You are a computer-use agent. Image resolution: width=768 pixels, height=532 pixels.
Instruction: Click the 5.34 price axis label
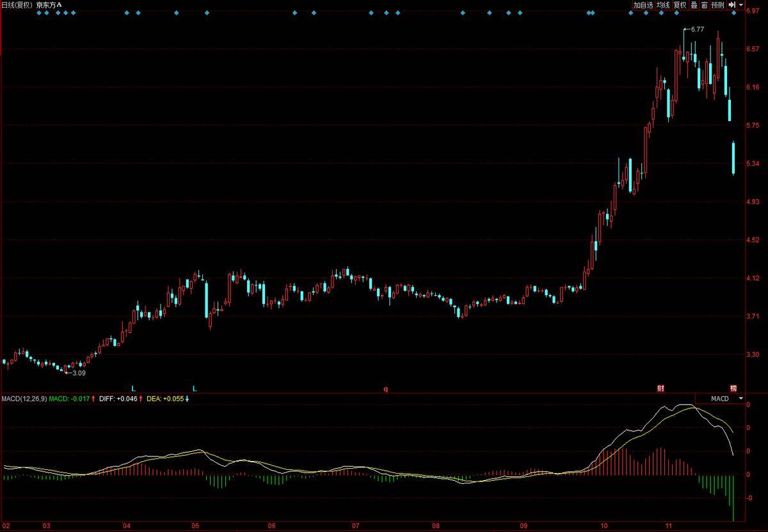point(753,163)
